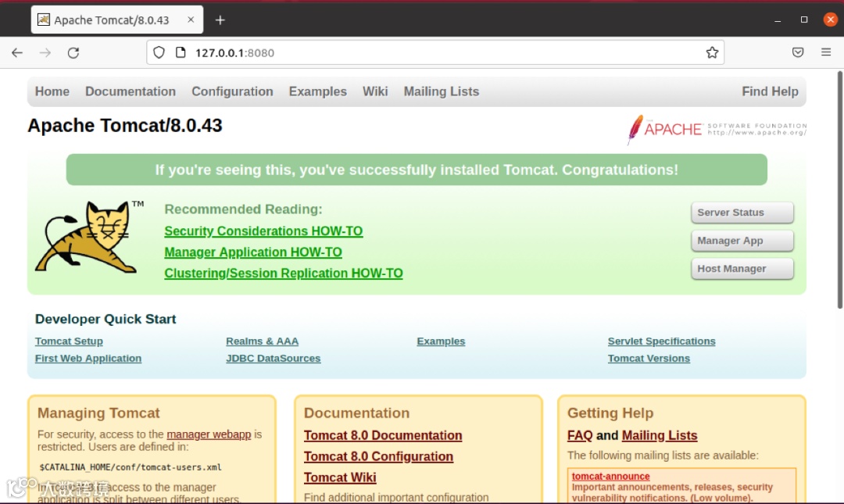
Task: Open the Tomcat Versions link
Action: [x=649, y=359]
